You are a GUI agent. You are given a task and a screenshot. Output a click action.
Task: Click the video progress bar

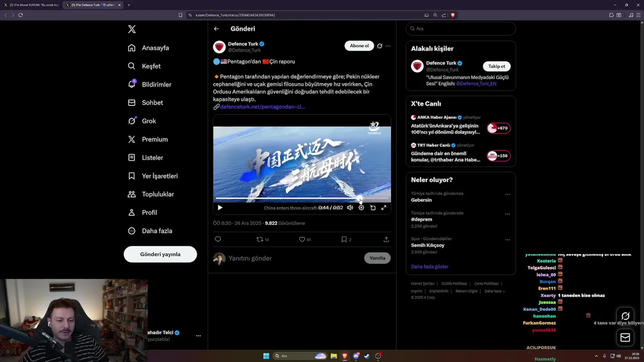(x=302, y=199)
